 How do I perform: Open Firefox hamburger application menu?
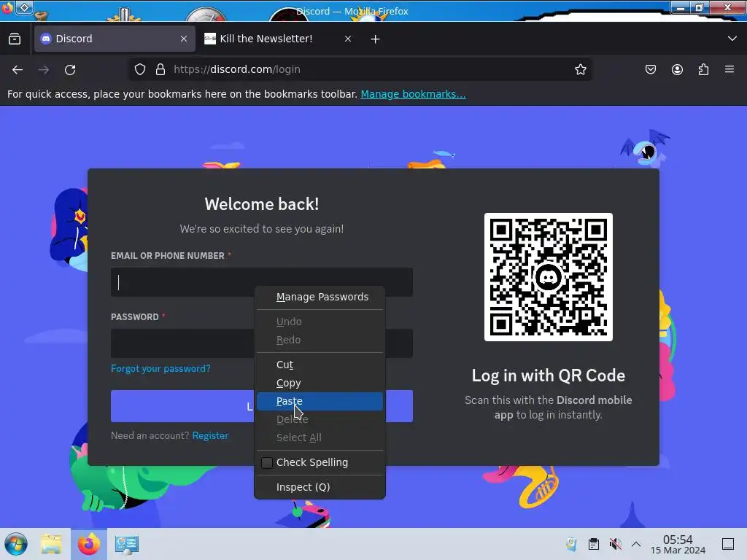point(729,69)
